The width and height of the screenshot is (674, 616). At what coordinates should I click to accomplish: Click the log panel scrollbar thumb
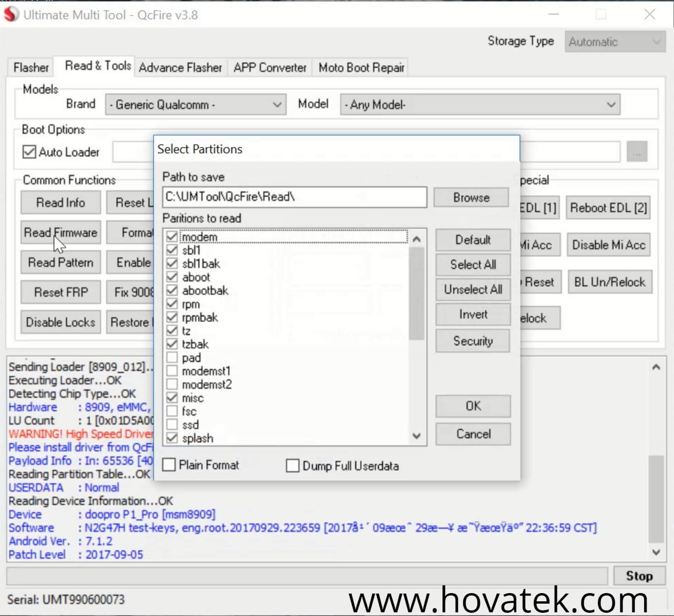pos(656,498)
